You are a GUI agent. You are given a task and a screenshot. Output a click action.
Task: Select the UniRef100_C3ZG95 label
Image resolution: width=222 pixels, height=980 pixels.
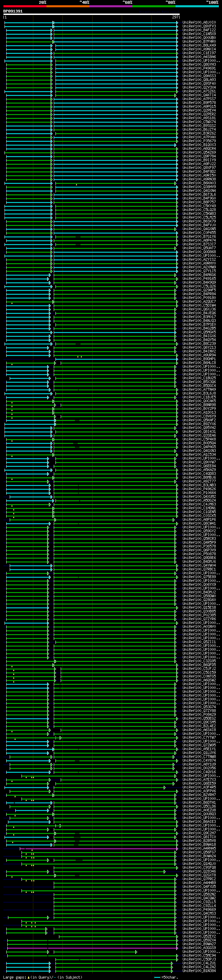[199, 661]
